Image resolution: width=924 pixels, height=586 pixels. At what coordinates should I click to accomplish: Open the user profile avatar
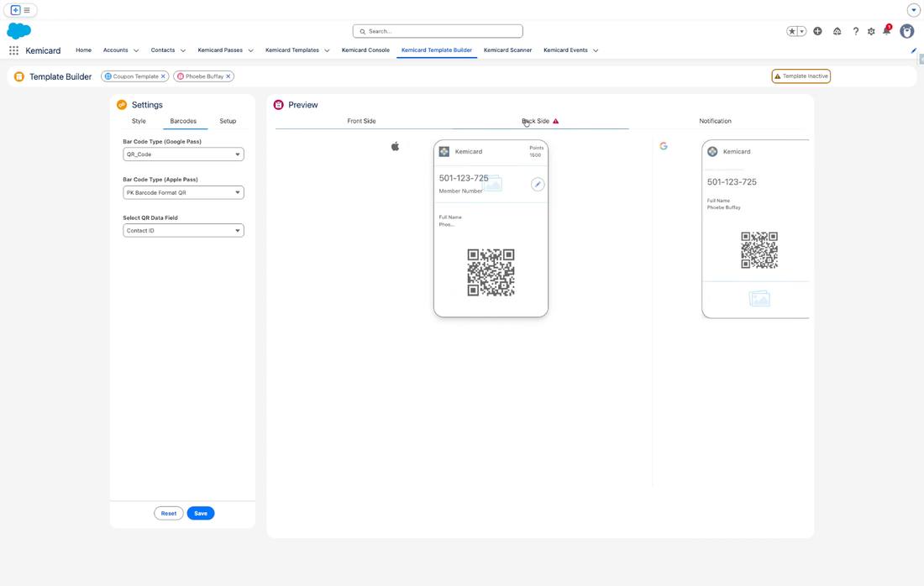pos(907,31)
